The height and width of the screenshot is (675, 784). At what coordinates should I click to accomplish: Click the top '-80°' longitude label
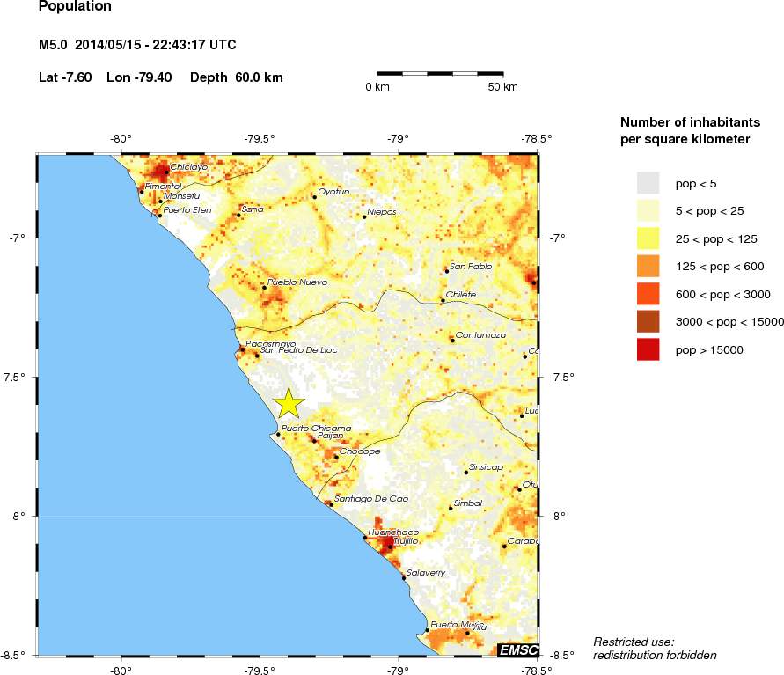click(121, 139)
